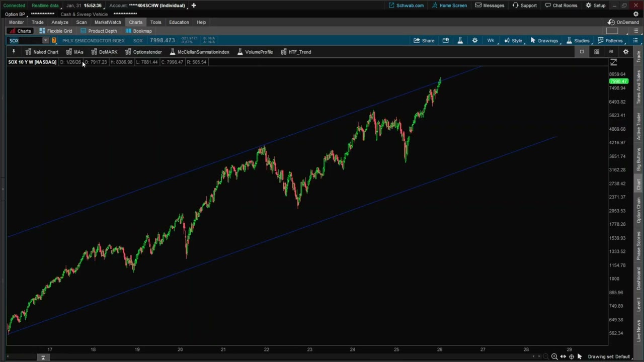Open Messages
The image size is (644, 362).
[490, 6]
